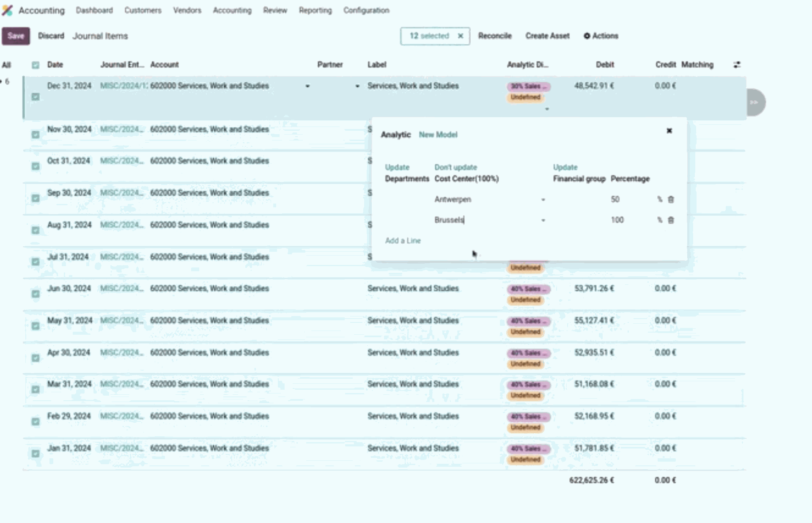Expand the Dec 31 row with the arrow circle
Image resolution: width=812 pixels, height=523 pixels.
tap(753, 102)
